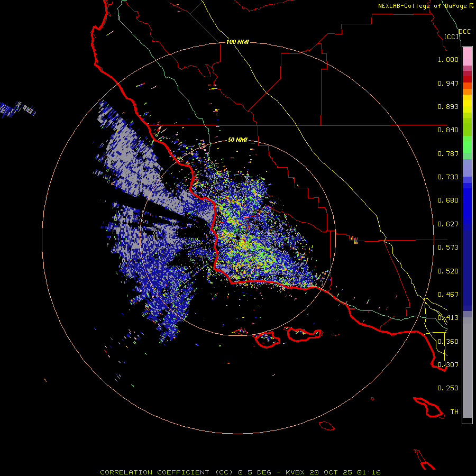Image resolution: width=476 pixels, height=476 pixels.
Task: Click the 01:16 timestamp in caption
Action: pyautogui.click(x=369, y=472)
